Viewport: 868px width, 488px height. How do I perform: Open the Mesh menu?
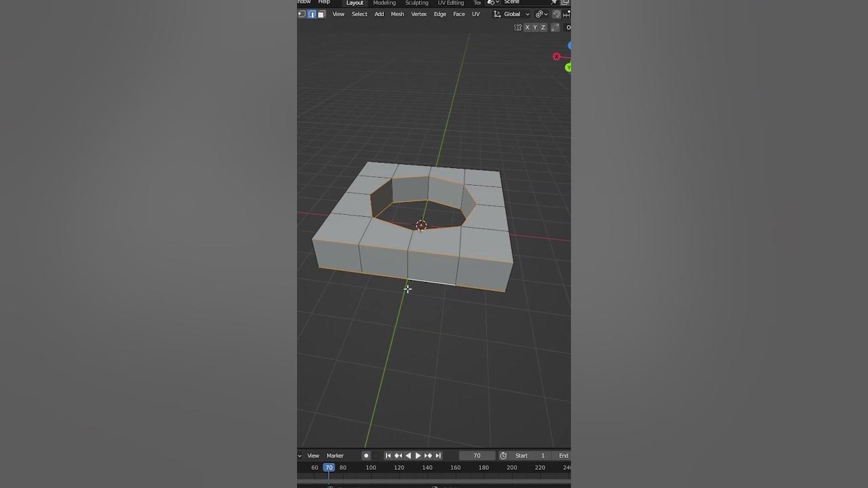(397, 14)
